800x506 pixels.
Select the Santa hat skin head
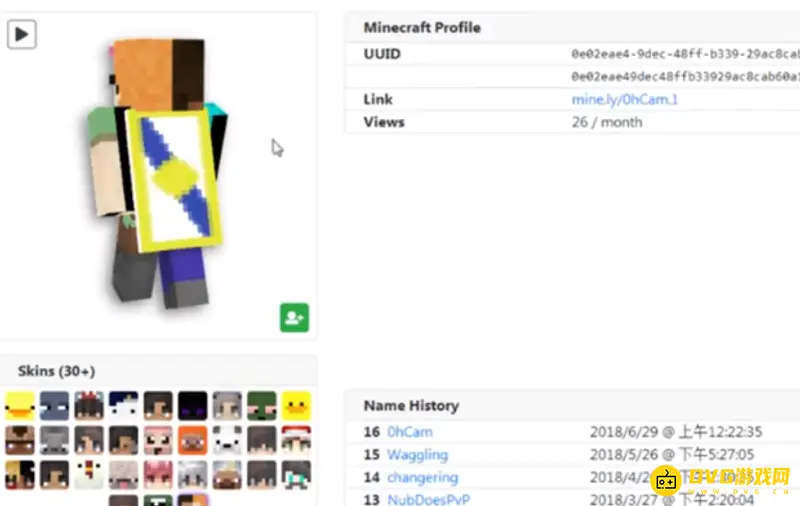coord(296,439)
